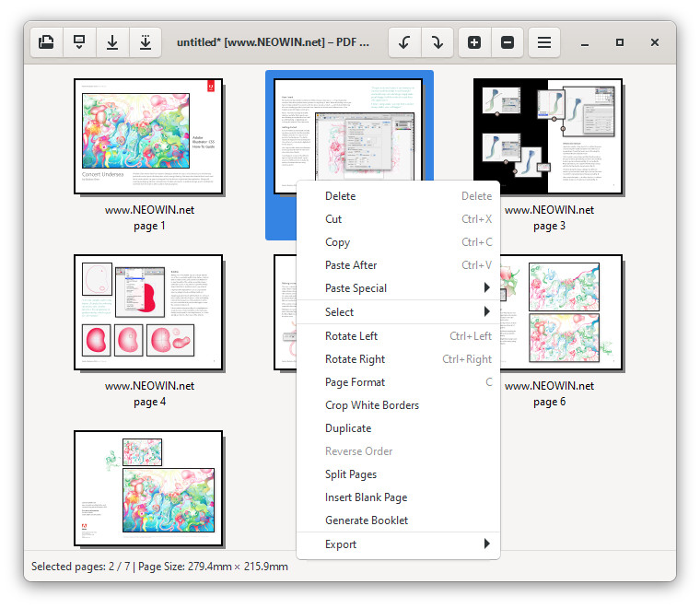The image size is (700, 608).
Task: Select the page 1 thumbnail
Action: point(148,136)
